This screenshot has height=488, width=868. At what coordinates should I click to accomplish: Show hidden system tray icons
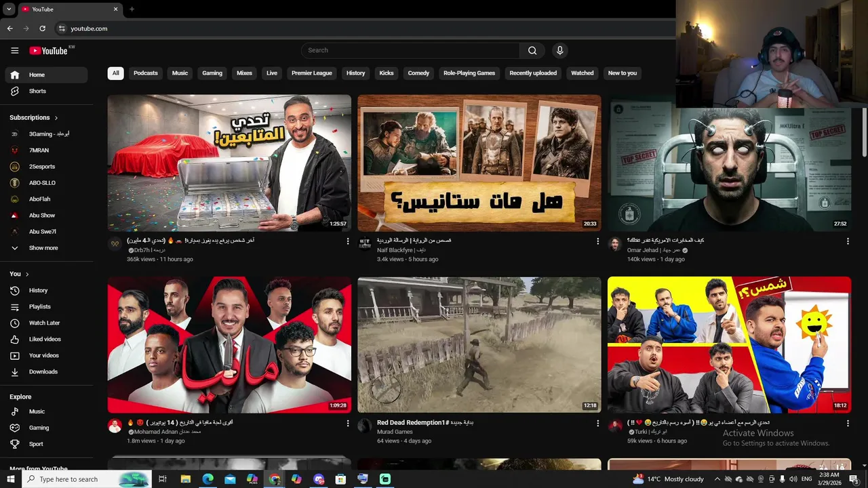(x=717, y=479)
